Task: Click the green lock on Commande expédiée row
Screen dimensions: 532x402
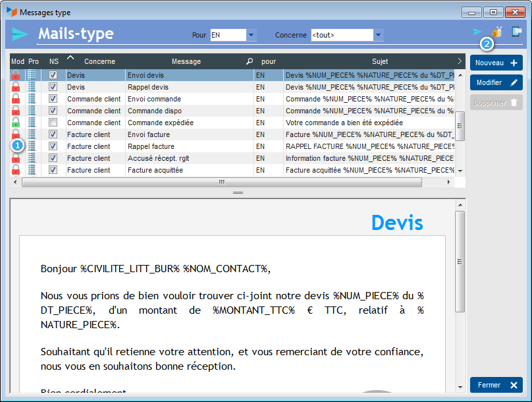Action: pyautogui.click(x=16, y=123)
